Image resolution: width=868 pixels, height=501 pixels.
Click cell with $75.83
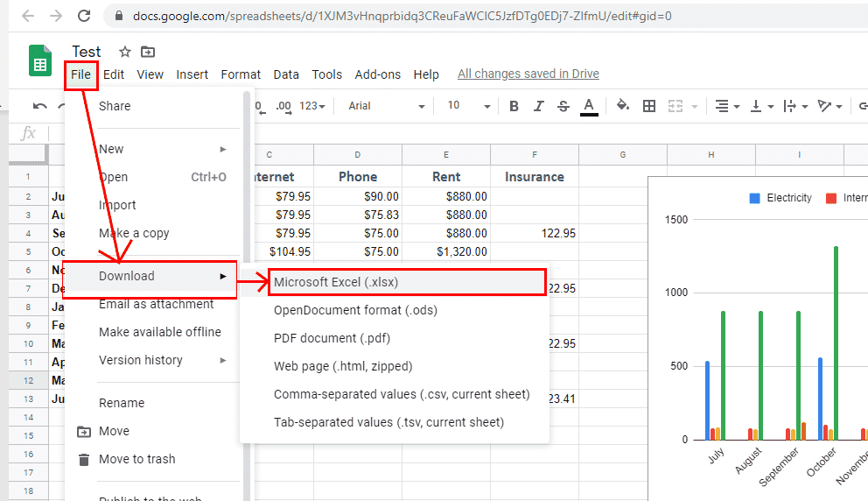pos(358,215)
